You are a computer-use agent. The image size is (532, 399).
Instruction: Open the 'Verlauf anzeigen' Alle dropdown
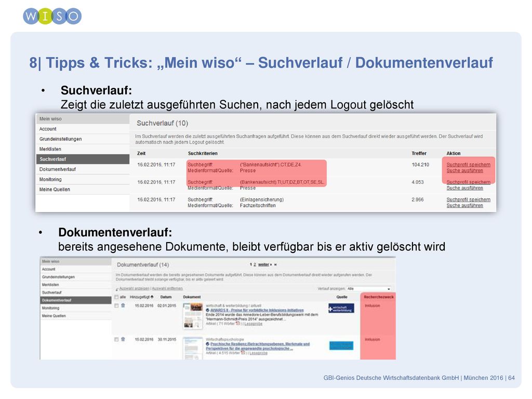coord(369,289)
